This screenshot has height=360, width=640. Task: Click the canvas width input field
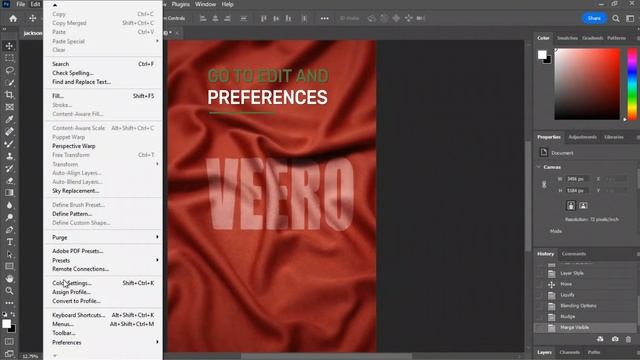point(576,179)
